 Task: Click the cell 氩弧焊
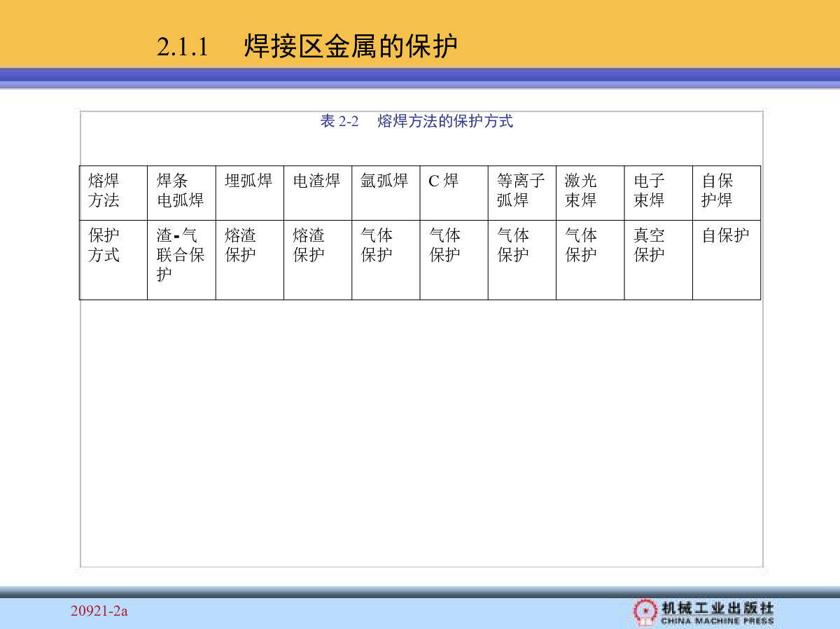pos(386,193)
